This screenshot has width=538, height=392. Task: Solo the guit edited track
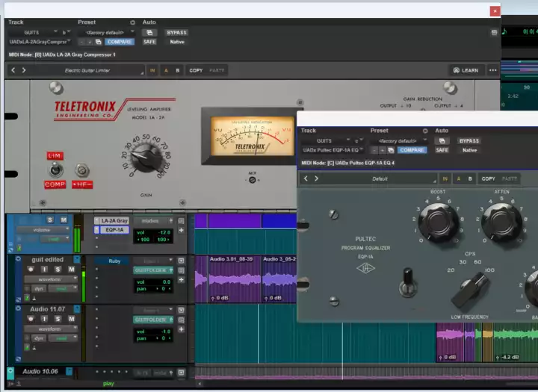click(58, 270)
